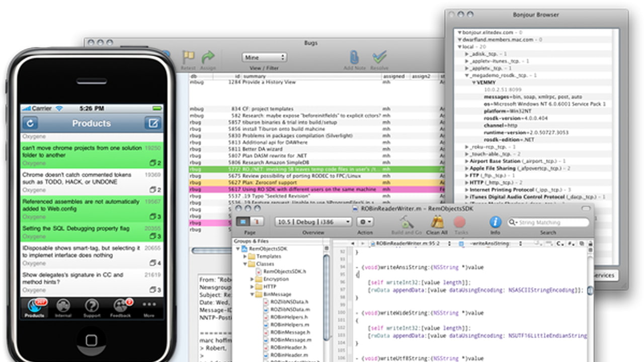Expand the HTTP folder in Groups & Files
The image size is (644, 362).
tap(253, 287)
